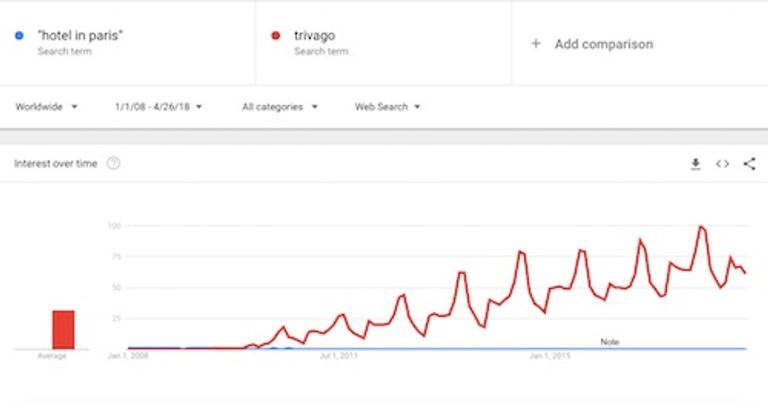Open the All categories dropdown
This screenshot has height=406, width=768.
(280, 107)
